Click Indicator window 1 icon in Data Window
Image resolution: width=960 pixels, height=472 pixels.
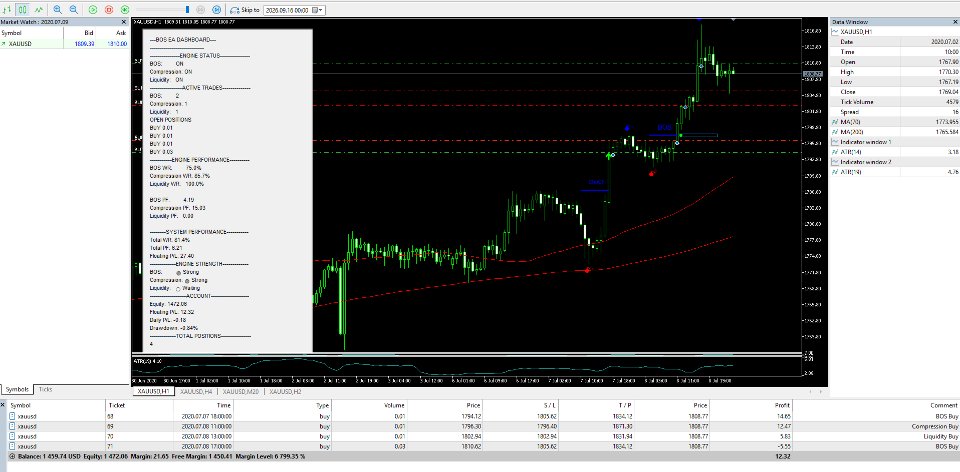(x=836, y=142)
